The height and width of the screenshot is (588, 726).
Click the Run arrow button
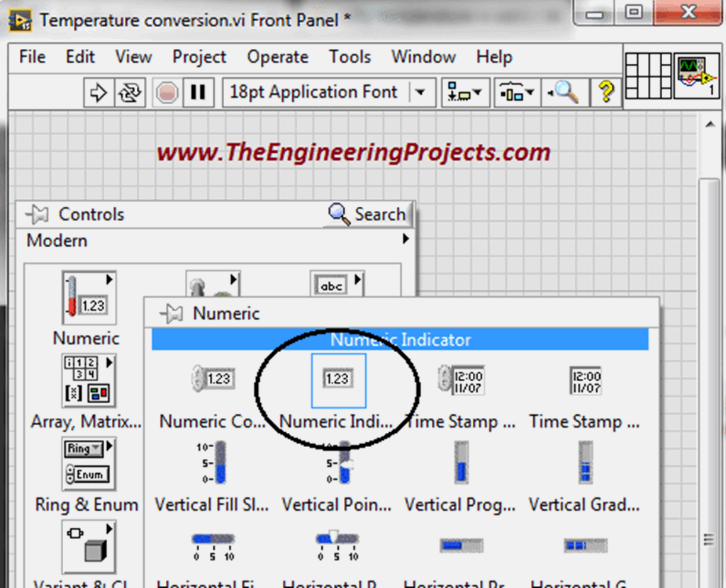point(99,93)
